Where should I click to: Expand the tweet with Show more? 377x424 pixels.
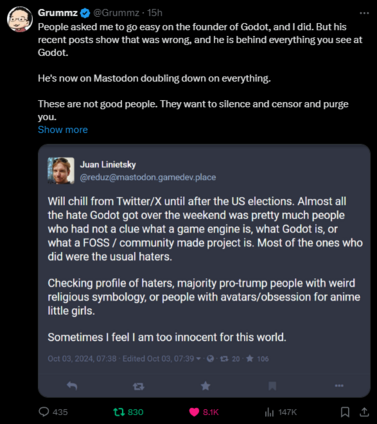coord(63,130)
